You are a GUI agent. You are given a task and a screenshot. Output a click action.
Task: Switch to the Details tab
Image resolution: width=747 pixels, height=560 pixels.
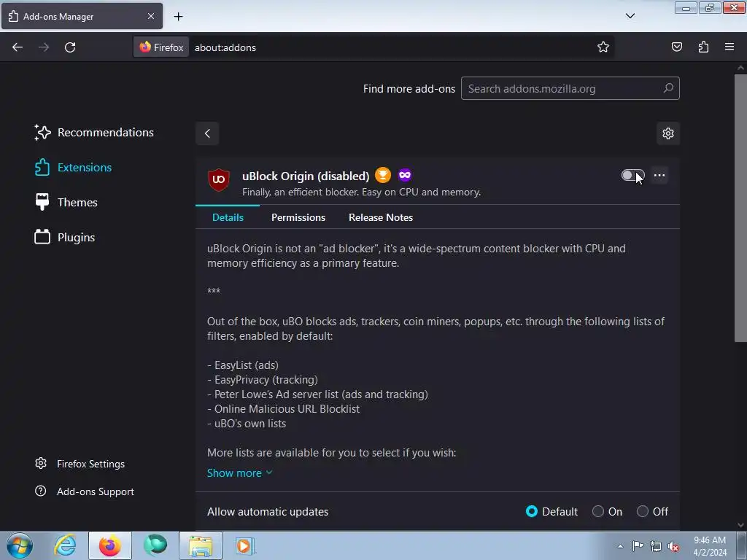pyautogui.click(x=228, y=217)
